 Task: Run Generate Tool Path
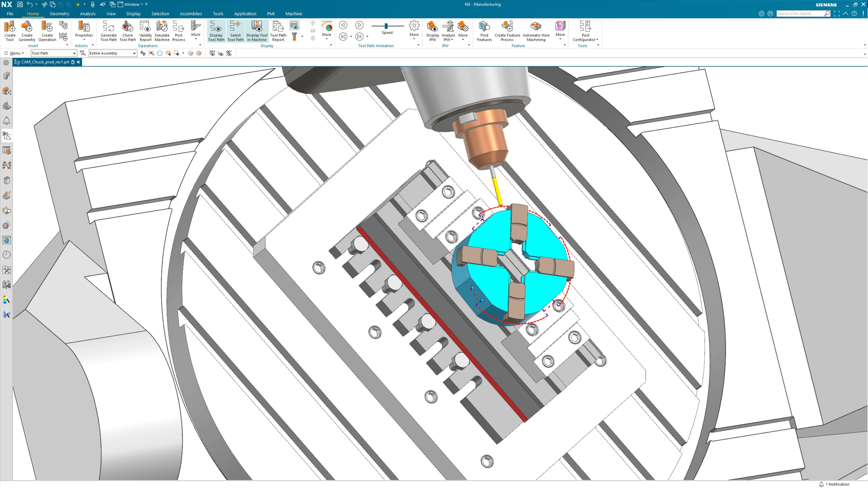point(108,31)
